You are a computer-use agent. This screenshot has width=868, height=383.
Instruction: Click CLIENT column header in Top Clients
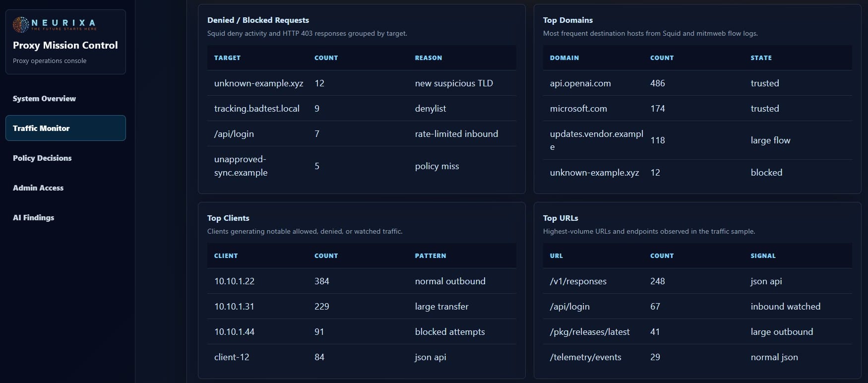click(x=226, y=256)
